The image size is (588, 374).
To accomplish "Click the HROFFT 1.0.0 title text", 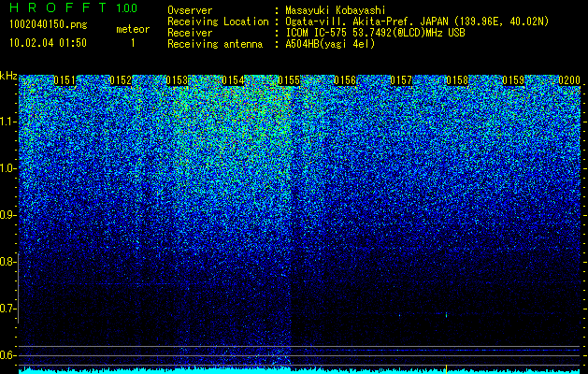I will click(x=74, y=7).
